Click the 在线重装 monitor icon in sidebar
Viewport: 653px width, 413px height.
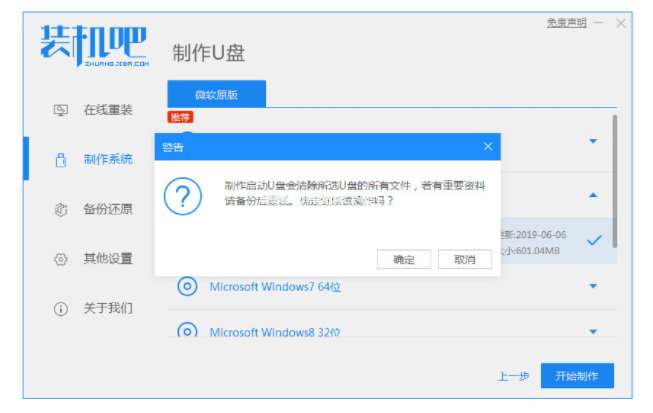coord(60,109)
